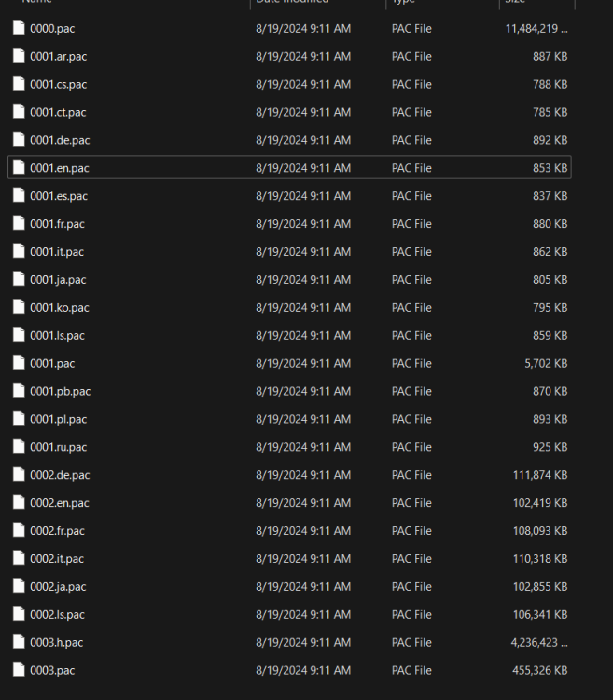Click the file icon beside 0003.h.pac
Viewport: 613px width, 700px height.
coord(19,642)
